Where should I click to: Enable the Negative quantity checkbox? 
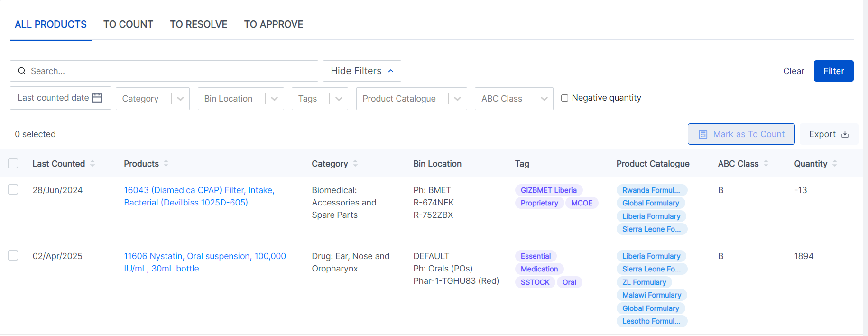564,98
